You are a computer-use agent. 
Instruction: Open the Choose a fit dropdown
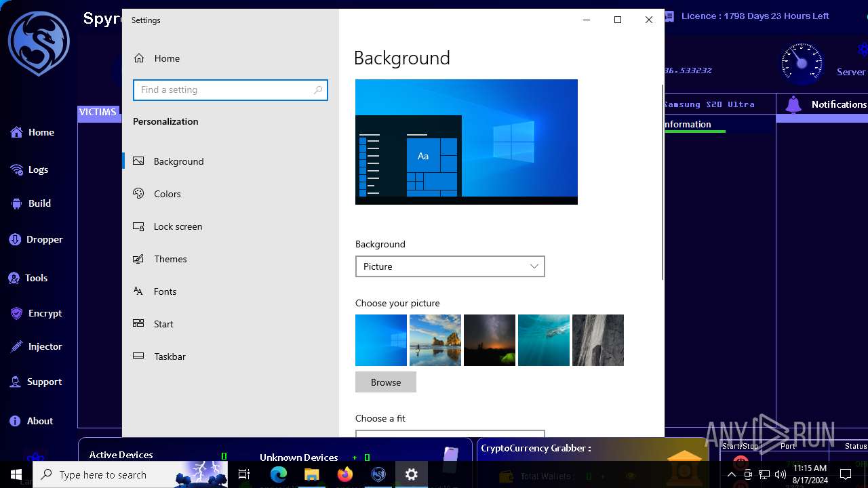450,434
